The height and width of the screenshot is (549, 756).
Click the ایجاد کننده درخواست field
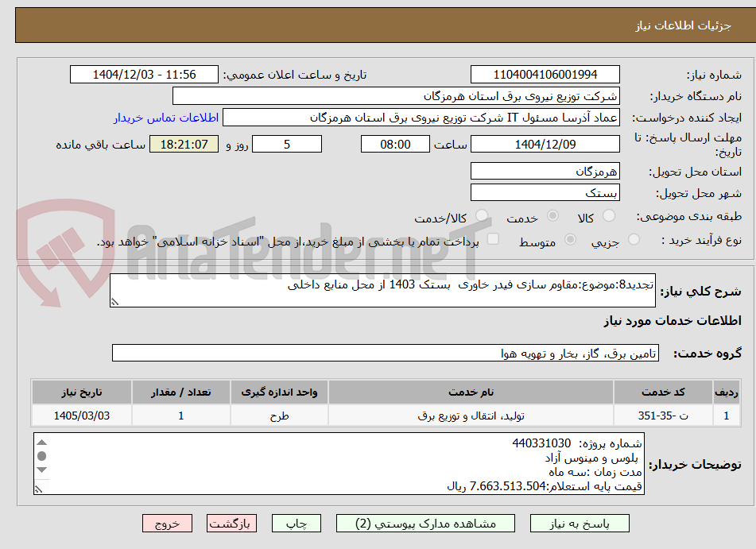421,118
